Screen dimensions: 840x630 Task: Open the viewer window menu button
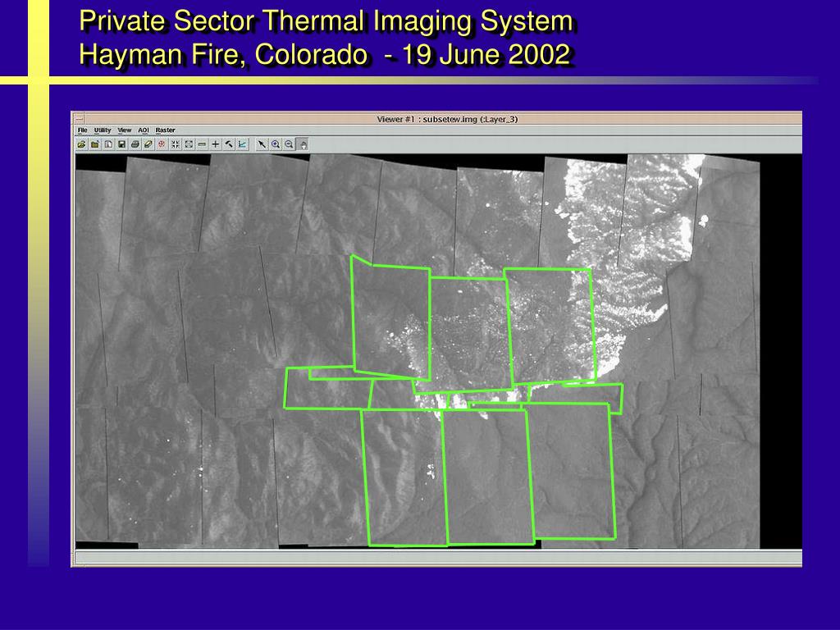[x=79, y=118]
